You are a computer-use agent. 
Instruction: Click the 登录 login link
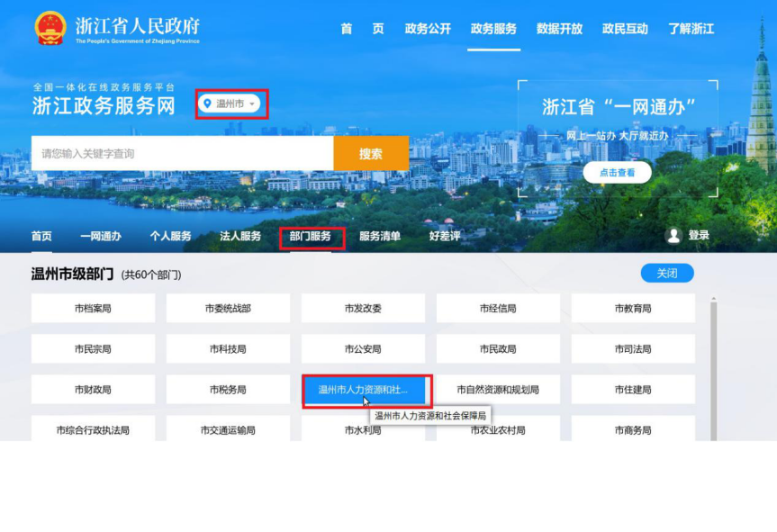coord(699,236)
